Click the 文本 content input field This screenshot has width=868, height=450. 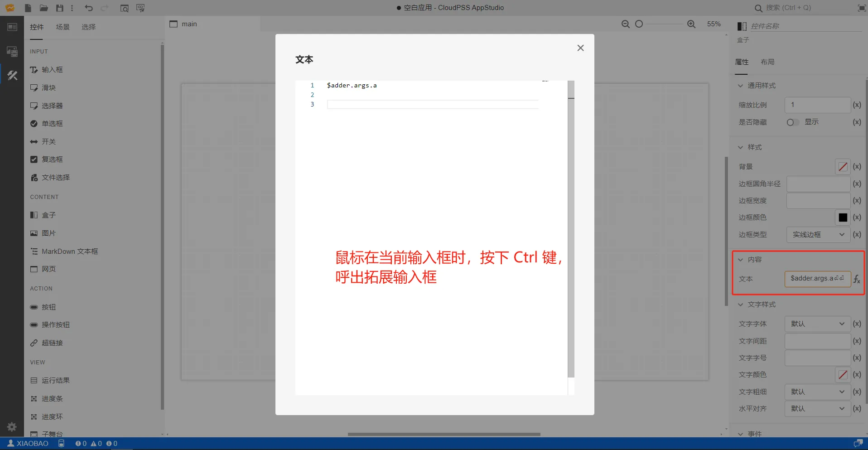[x=817, y=279]
